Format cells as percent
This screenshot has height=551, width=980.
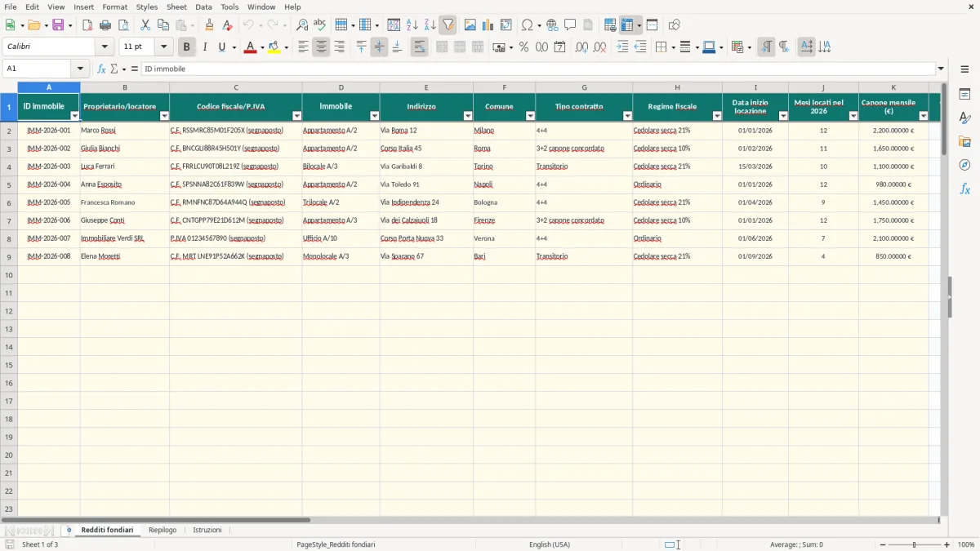523,47
